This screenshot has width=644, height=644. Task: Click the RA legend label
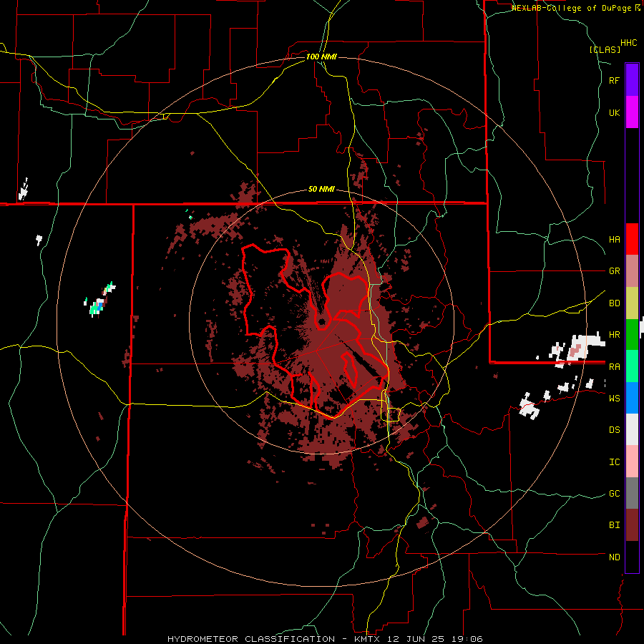coord(614,367)
